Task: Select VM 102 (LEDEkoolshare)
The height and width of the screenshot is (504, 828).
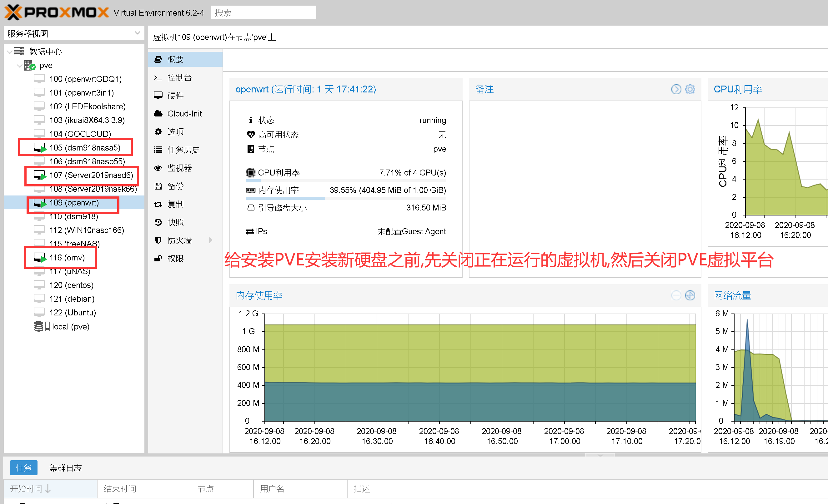Action: (88, 106)
